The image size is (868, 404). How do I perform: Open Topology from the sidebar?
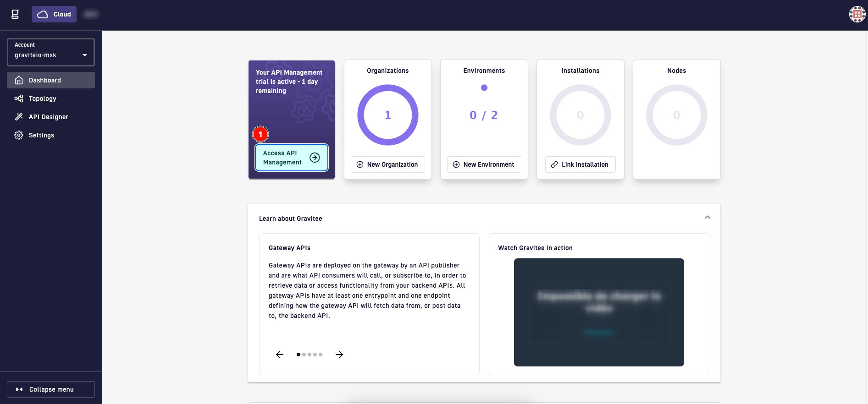[x=51, y=98]
